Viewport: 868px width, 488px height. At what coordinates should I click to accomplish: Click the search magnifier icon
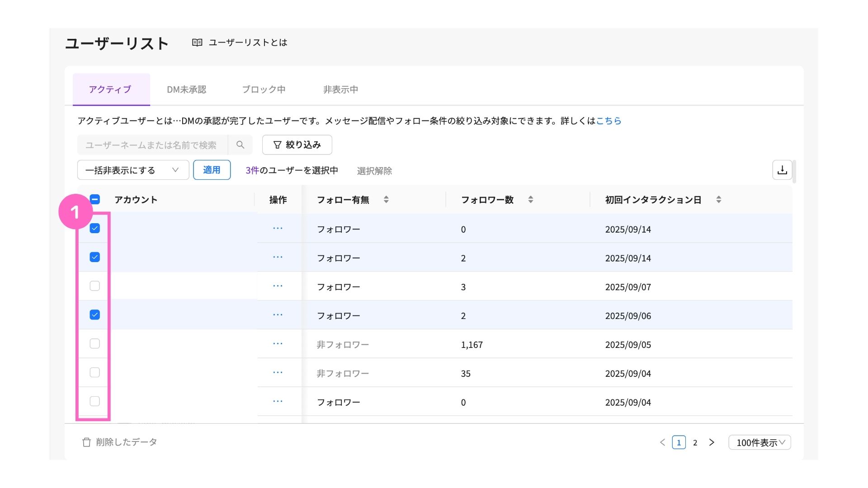pos(240,145)
